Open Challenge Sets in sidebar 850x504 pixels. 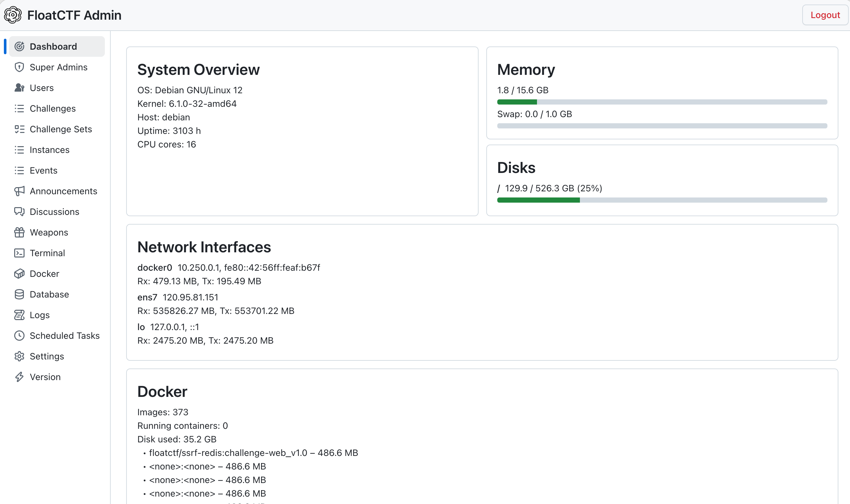click(57, 129)
